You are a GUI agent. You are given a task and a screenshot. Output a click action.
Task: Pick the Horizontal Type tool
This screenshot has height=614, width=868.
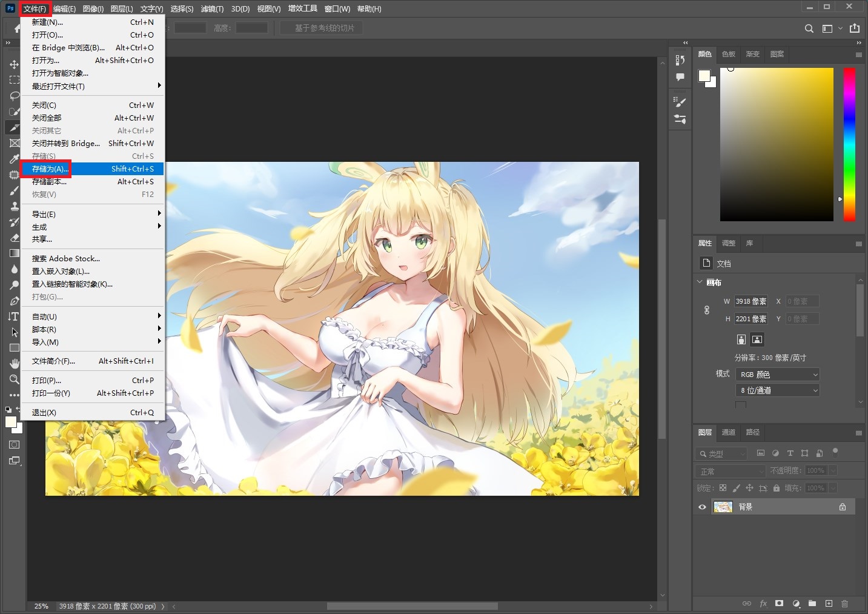tap(14, 316)
